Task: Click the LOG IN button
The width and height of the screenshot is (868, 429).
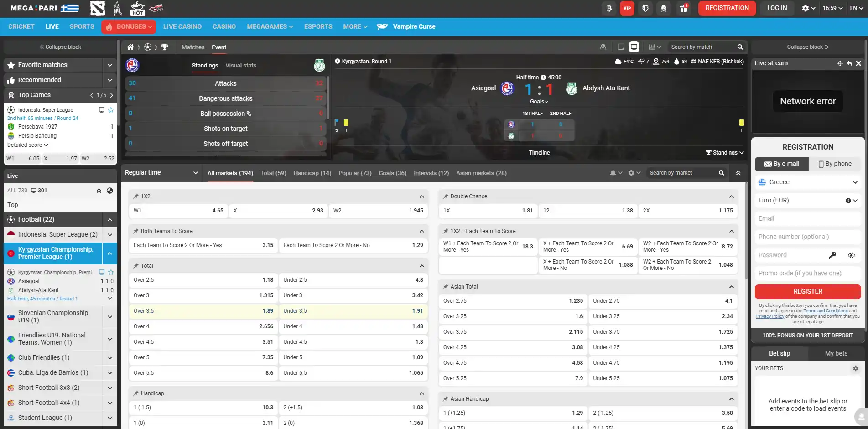Action: coord(777,8)
